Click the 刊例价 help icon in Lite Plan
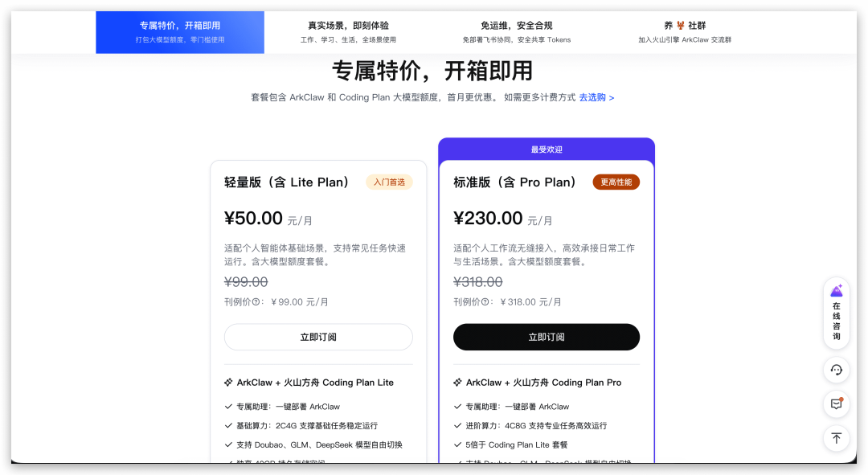 (x=256, y=302)
